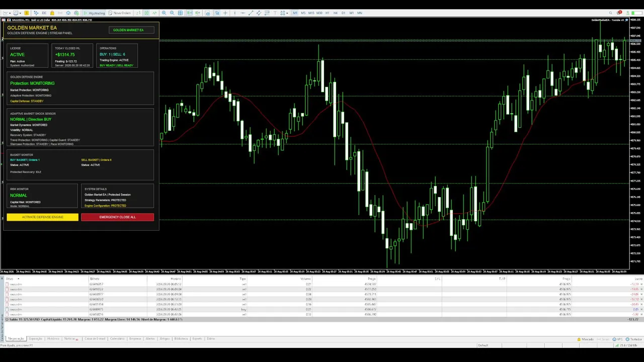Switch to H1 timeframe
This screenshot has height=362, width=644.
[x=328, y=13]
